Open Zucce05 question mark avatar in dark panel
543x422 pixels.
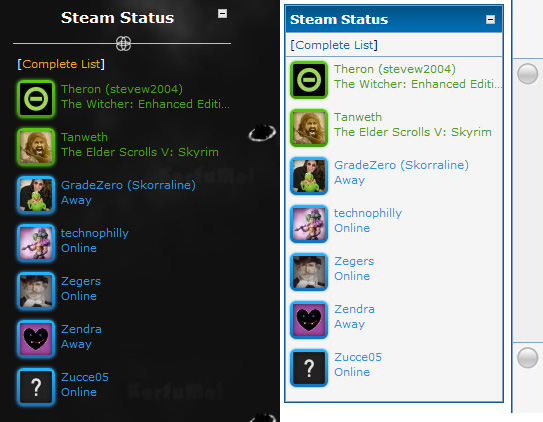coord(36,387)
